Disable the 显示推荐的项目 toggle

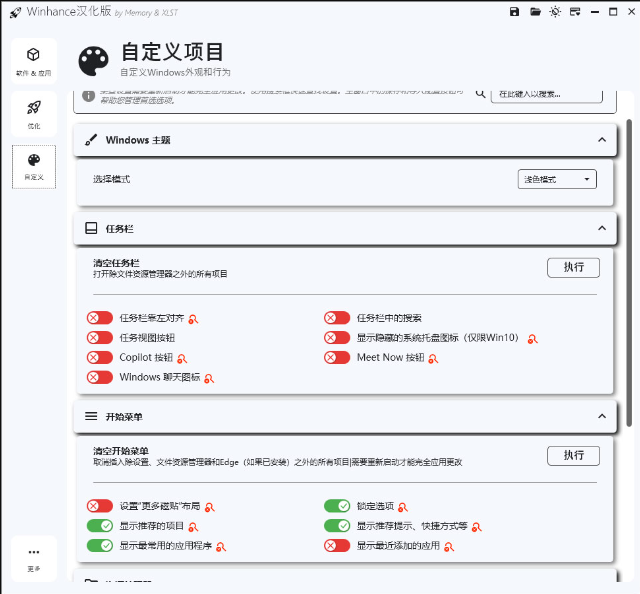pos(100,526)
